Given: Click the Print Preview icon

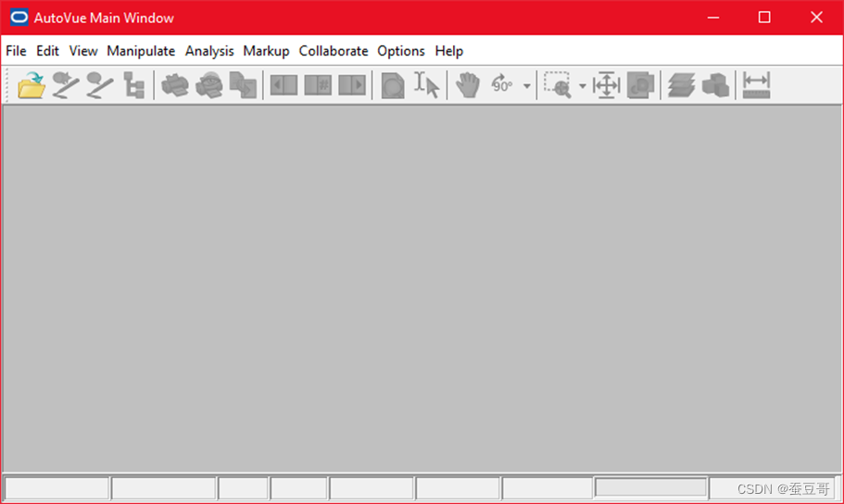Looking at the screenshot, I should 208,85.
